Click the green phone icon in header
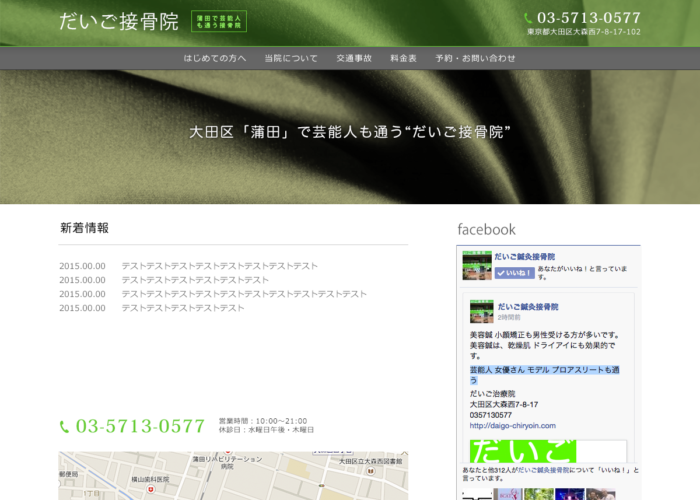 coord(528,18)
